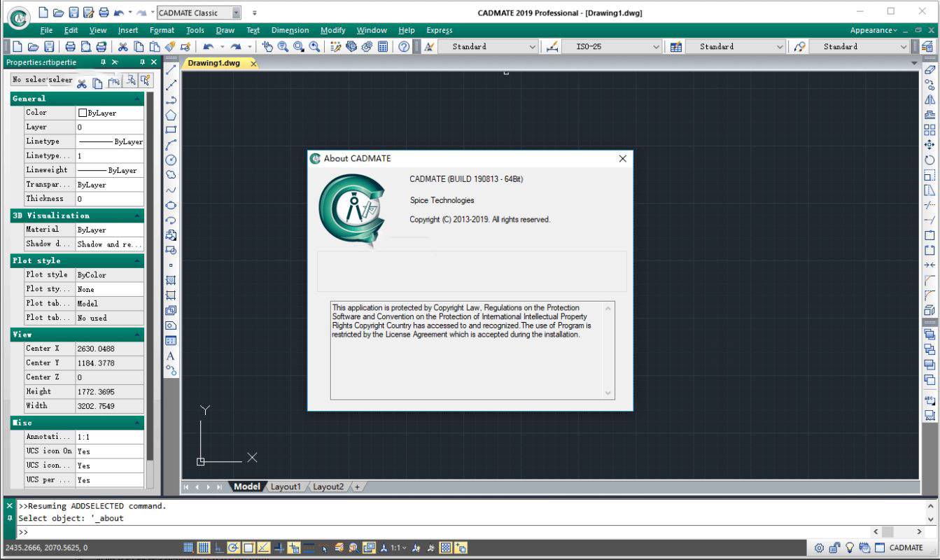
Task: Select the Rotate tool
Action: point(930,160)
